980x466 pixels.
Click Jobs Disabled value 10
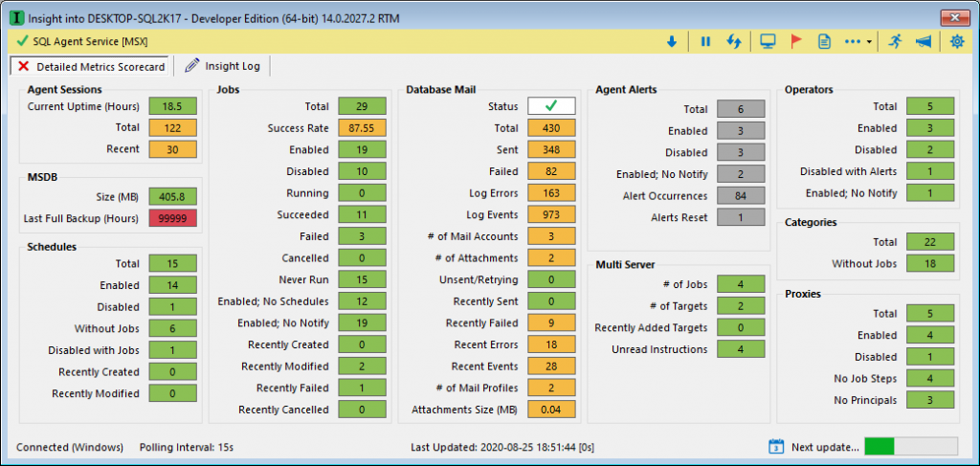(362, 171)
